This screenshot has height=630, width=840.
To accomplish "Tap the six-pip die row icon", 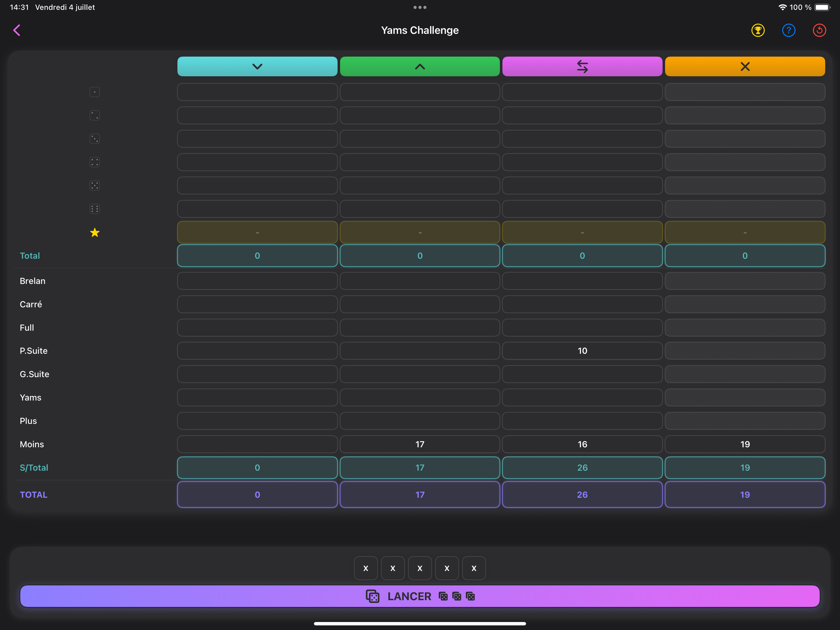I will pos(95,209).
